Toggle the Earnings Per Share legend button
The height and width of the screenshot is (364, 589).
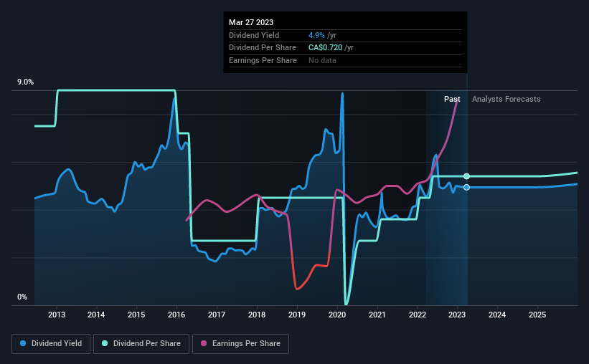(240, 344)
